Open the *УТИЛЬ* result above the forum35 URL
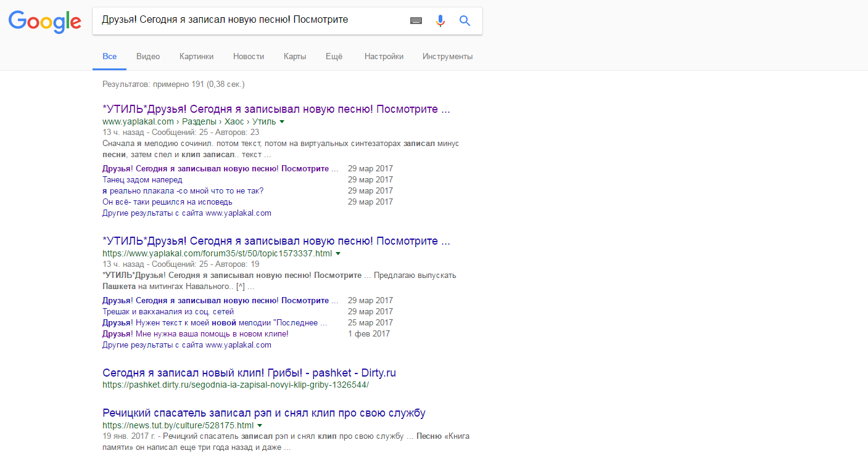868x461 pixels. tap(276, 241)
